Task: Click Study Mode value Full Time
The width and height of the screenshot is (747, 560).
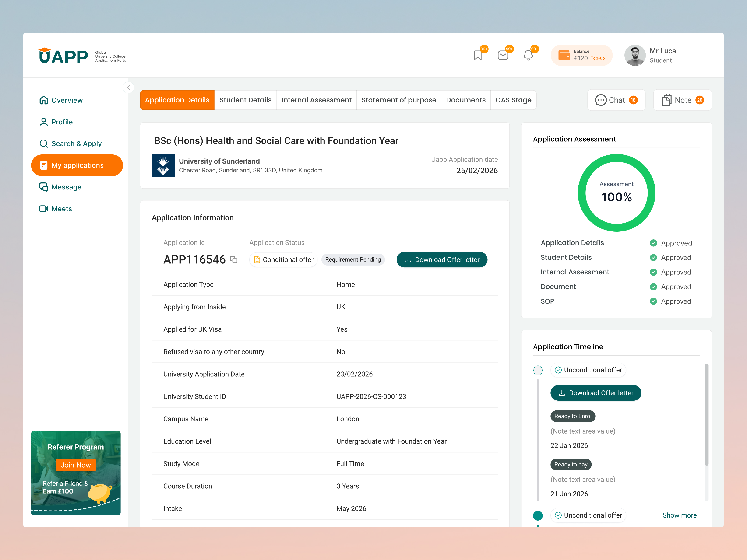Action: point(350,464)
